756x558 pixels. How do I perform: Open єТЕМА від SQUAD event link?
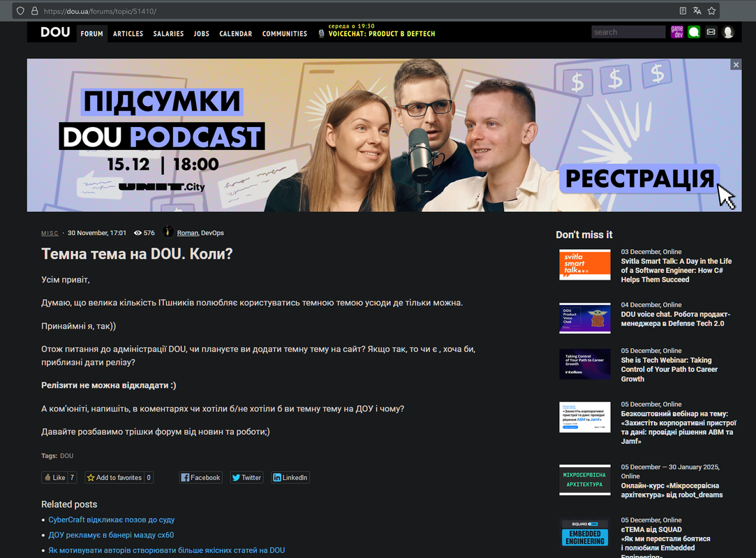coord(665,543)
